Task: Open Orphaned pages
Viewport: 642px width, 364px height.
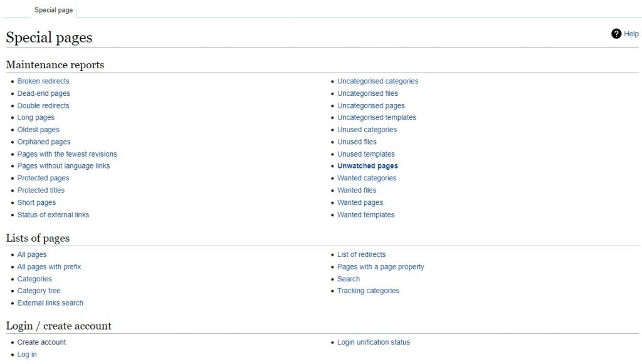Action: pyautogui.click(x=44, y=142)
